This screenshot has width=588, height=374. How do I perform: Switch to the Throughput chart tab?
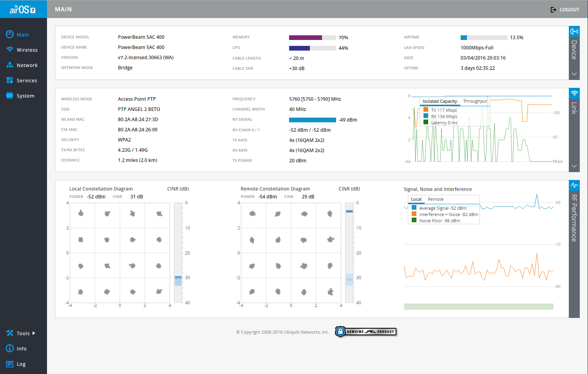pyautogui.click(x=475, y=101)
